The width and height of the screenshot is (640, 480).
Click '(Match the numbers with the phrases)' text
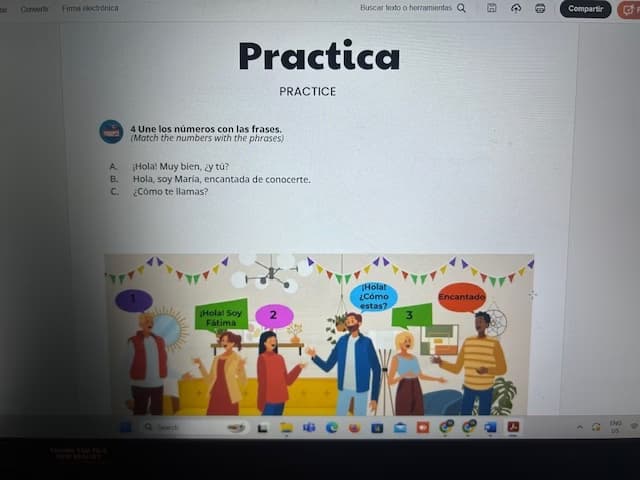[207, 138]
